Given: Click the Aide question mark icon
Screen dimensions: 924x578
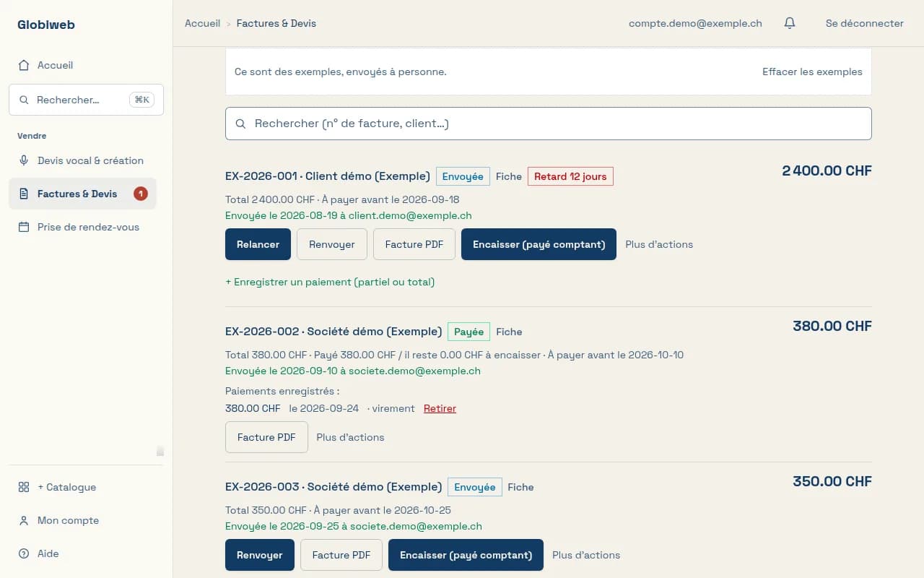Looking at the screenshot, I should tap(24, 553).
